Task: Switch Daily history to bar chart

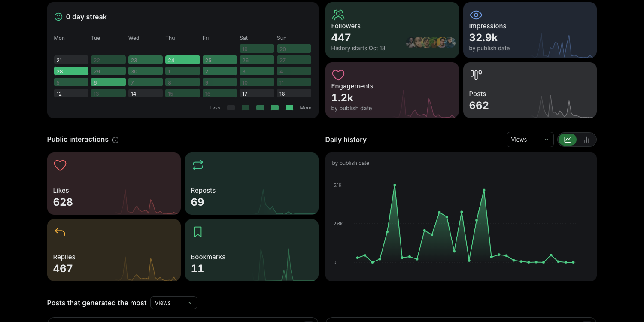Action: [x=586, y=140]
